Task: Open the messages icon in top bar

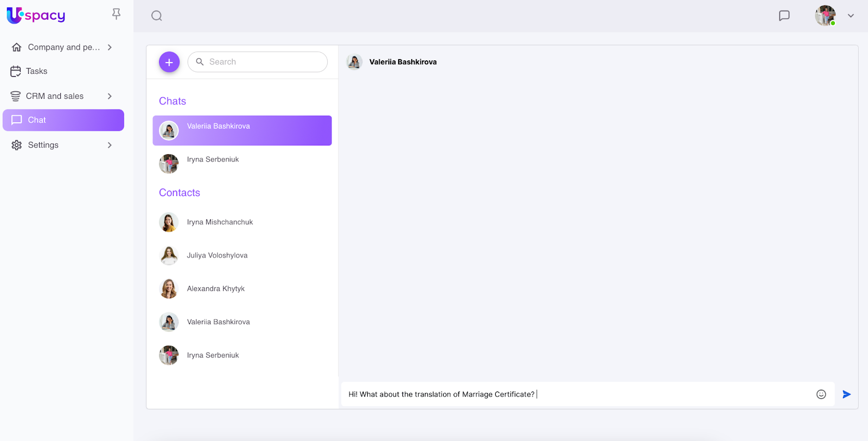Action: (784, 16)
